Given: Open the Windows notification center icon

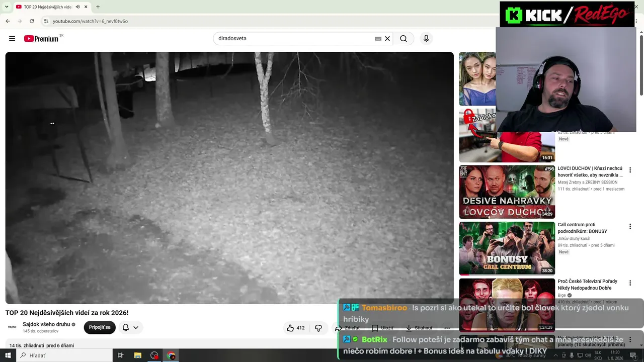Looking at the screenshot, I should (633, 355).
